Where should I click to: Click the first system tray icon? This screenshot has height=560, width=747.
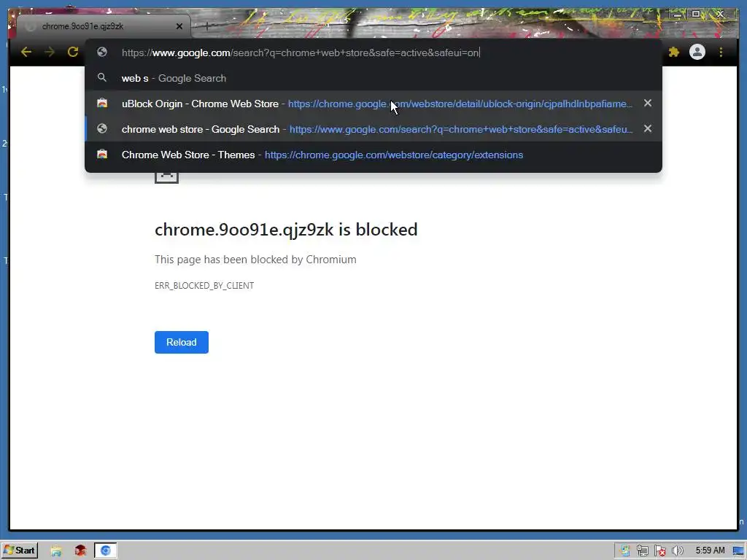[x=624, y=551]
